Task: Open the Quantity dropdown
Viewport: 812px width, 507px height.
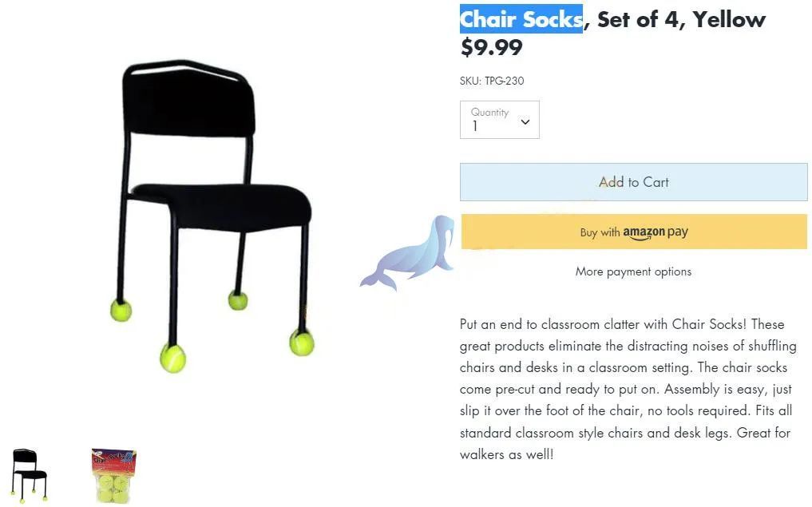Action: (499, 120)
